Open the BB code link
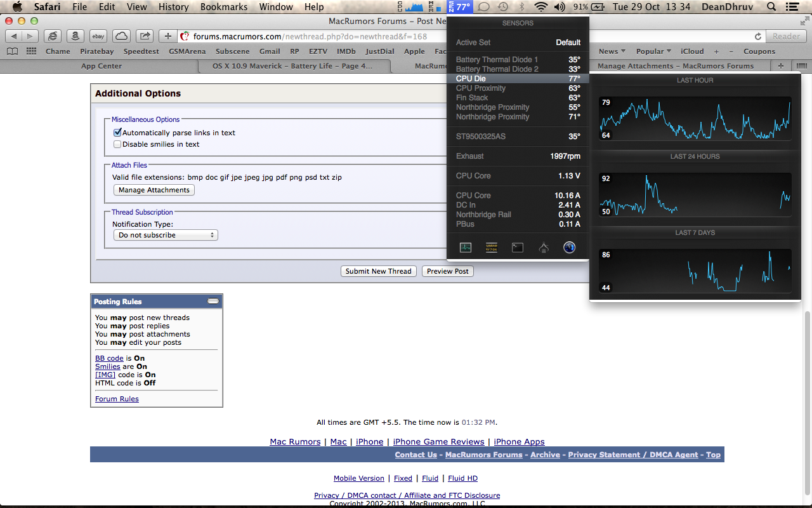 109,358
